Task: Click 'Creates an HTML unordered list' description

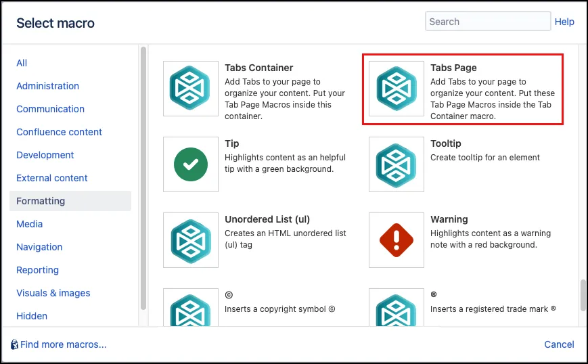Action: [x=286, y=239]
